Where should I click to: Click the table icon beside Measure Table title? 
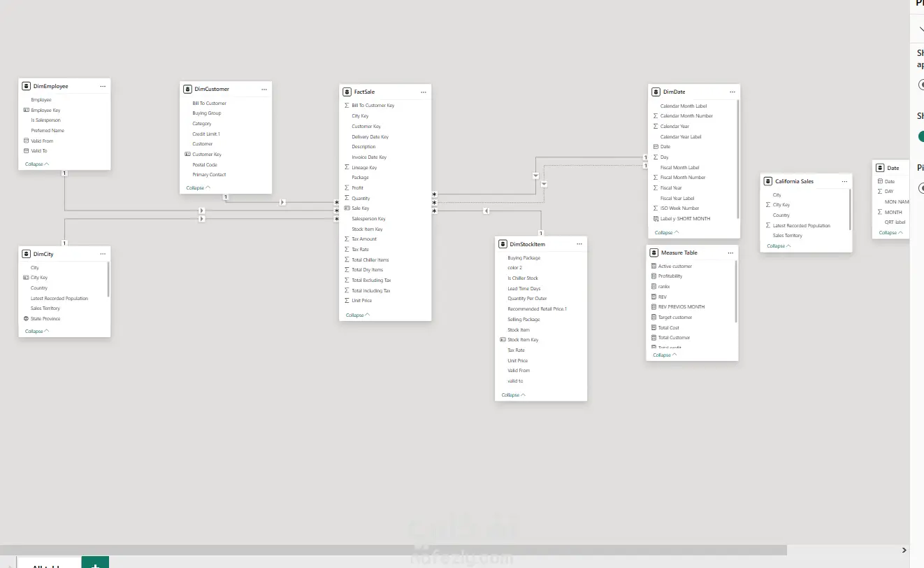(x=654, y=253)
